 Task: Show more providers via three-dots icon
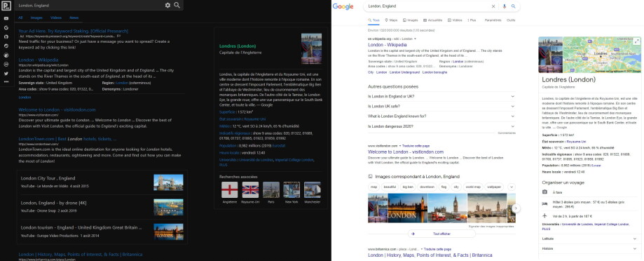(x=6, y=82)
